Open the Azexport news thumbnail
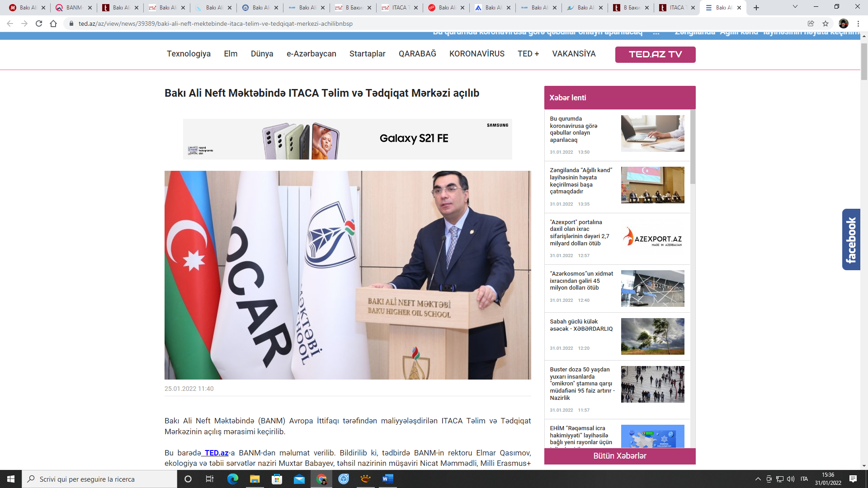Screen dimensions: 868x488 point(652,237)
